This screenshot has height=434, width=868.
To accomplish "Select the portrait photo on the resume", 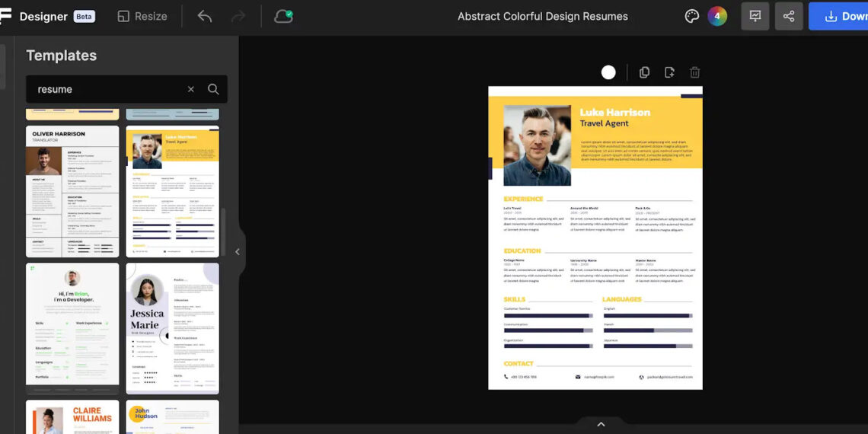I will tap(537, 145).
